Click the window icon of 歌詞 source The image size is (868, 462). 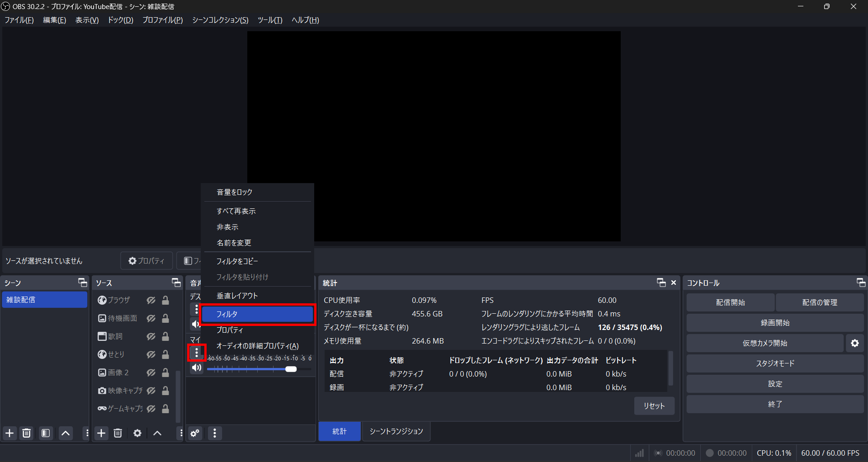click(x=102, y=336)
